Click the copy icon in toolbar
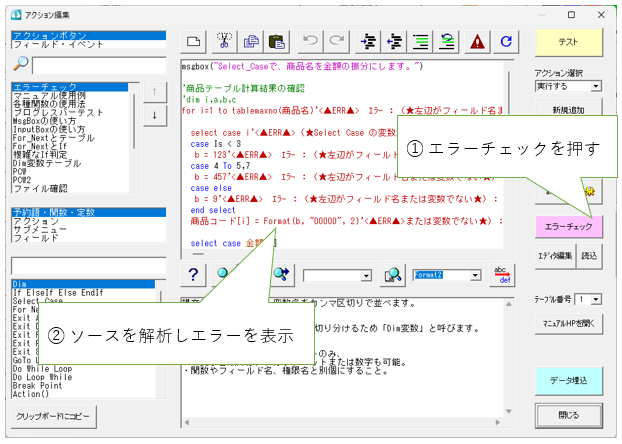The height and width of the screenshot is (444, 622). [x=250, y=42]
